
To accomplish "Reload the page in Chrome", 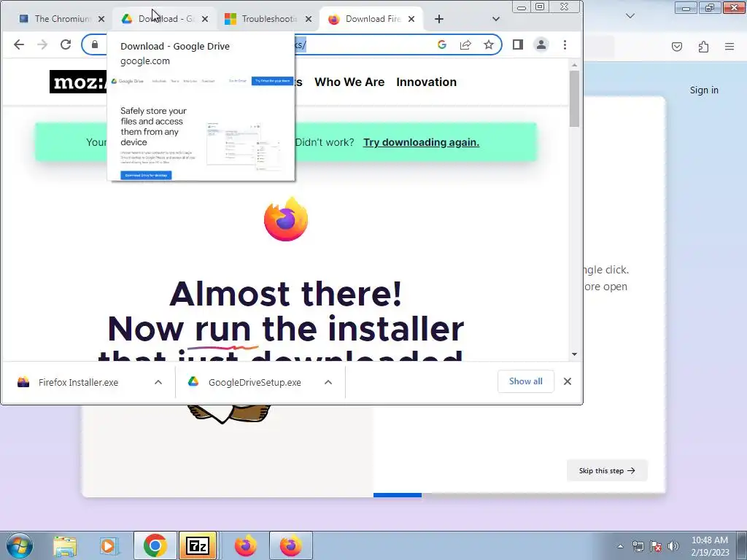I will coord(66,44).
